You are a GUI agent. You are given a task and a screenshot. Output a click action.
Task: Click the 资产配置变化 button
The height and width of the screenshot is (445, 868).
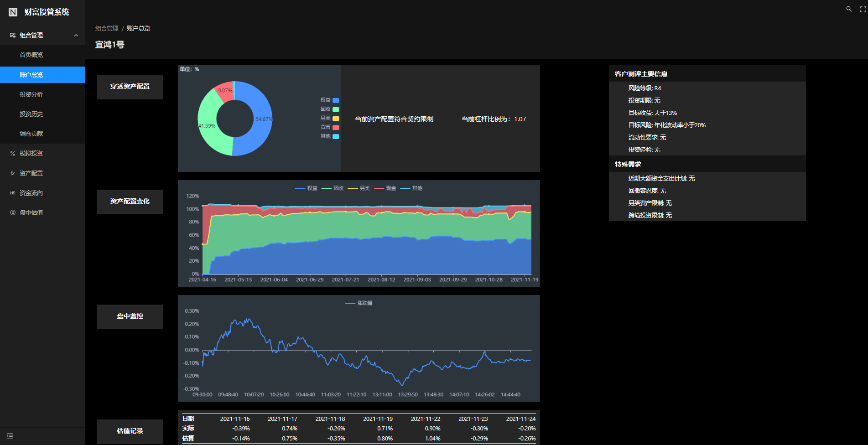coord(130,202)
